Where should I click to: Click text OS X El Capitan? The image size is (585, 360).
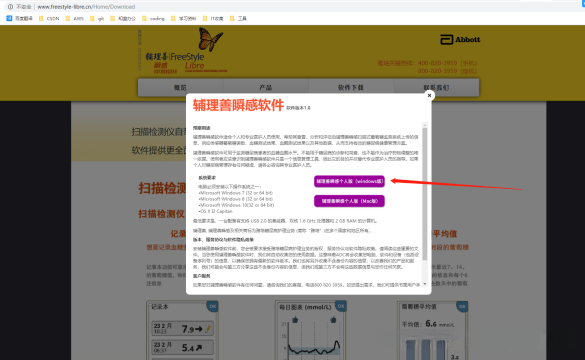click(x=216, y=211)
